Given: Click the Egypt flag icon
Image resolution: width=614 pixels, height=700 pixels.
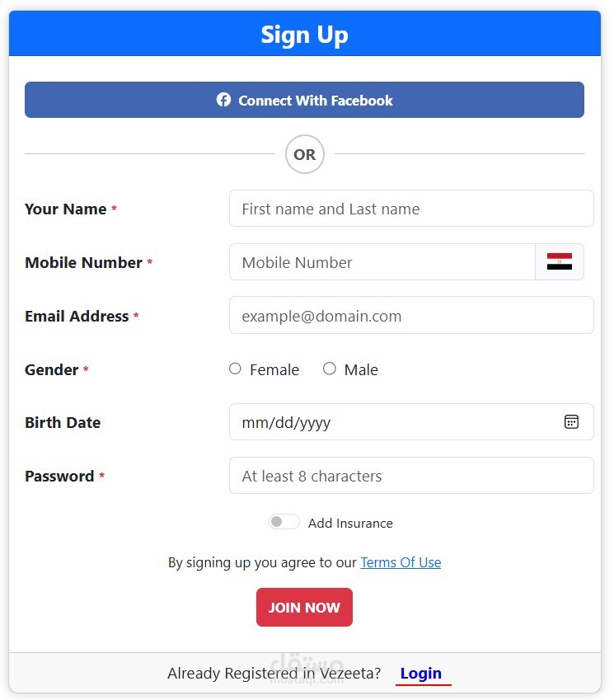Looking at the screenshot, I should 560,262.
